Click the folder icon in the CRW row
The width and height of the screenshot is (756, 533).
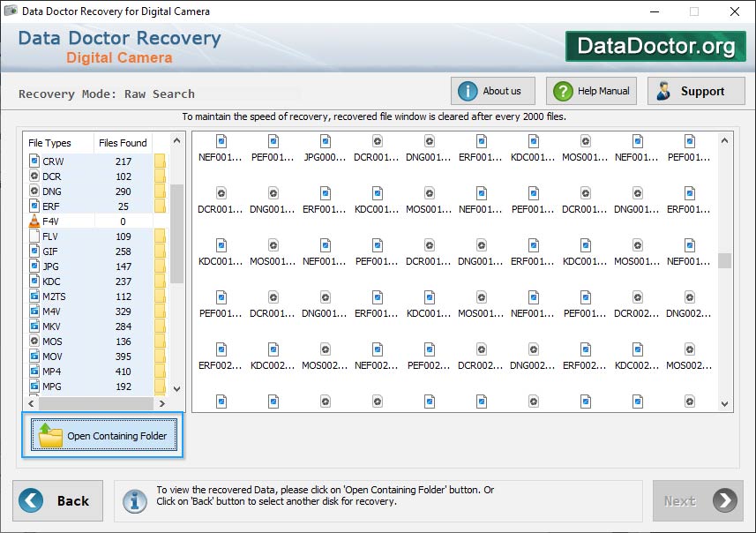coord(160,161)
